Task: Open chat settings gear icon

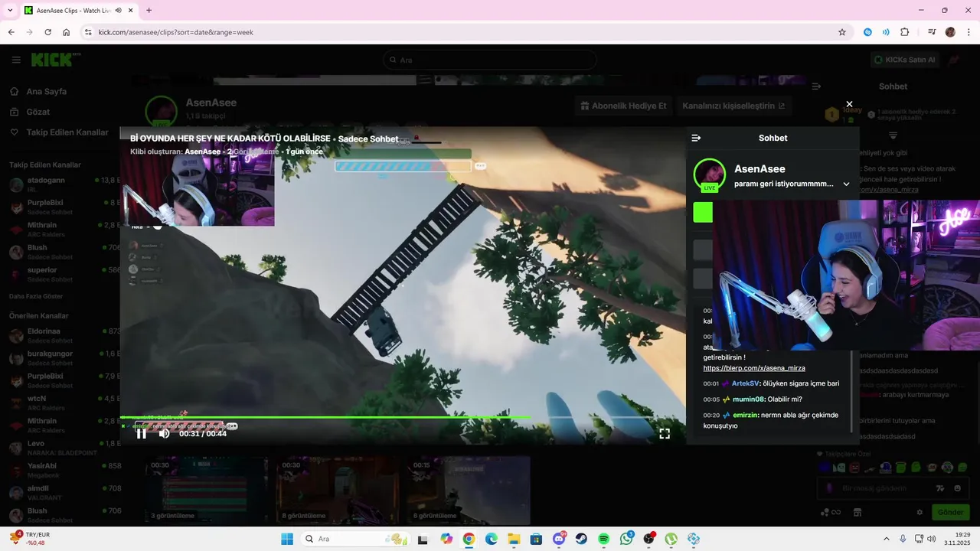Action: tap(920, 512)
